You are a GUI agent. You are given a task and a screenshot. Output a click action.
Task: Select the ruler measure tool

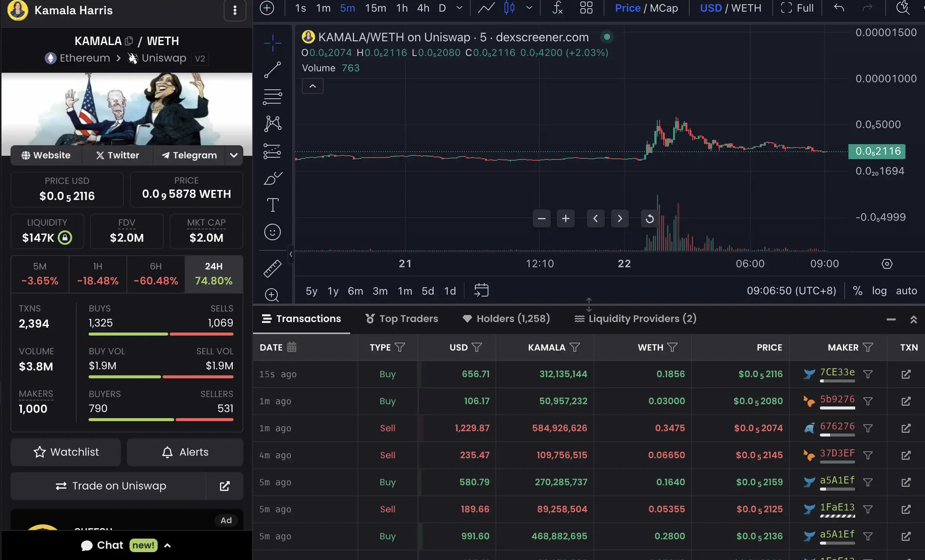point(273,268)
